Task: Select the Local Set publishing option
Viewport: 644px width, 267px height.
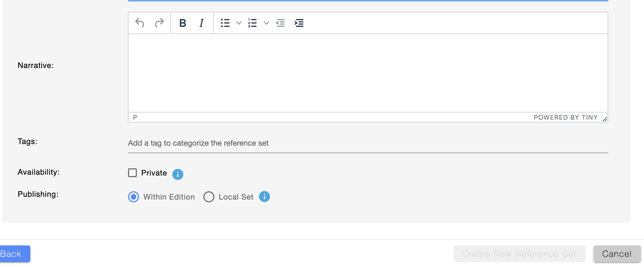Action: pos(209,197)
